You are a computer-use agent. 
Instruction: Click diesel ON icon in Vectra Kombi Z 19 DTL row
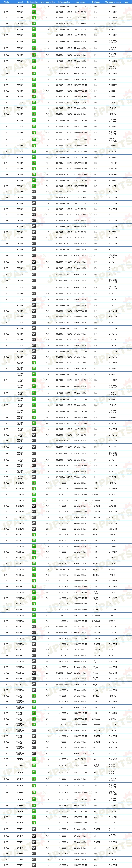pyautogui.click(x=34, y=742)
